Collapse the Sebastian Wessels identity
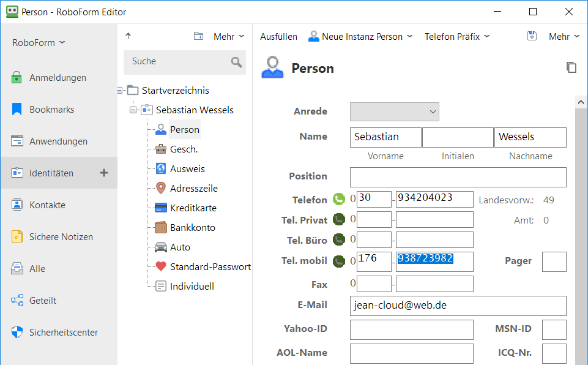The height and width of the screenshot is (365, 588). [133, 110]
